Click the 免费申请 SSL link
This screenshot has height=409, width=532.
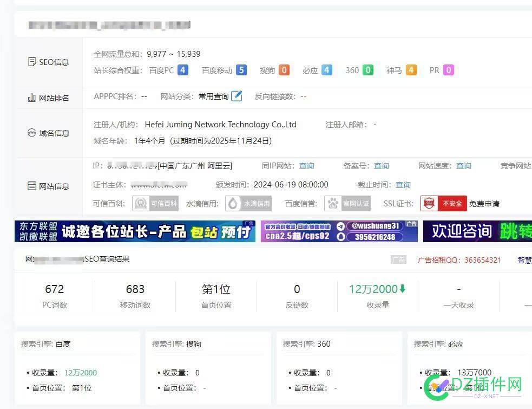click(x=484, y=204)
